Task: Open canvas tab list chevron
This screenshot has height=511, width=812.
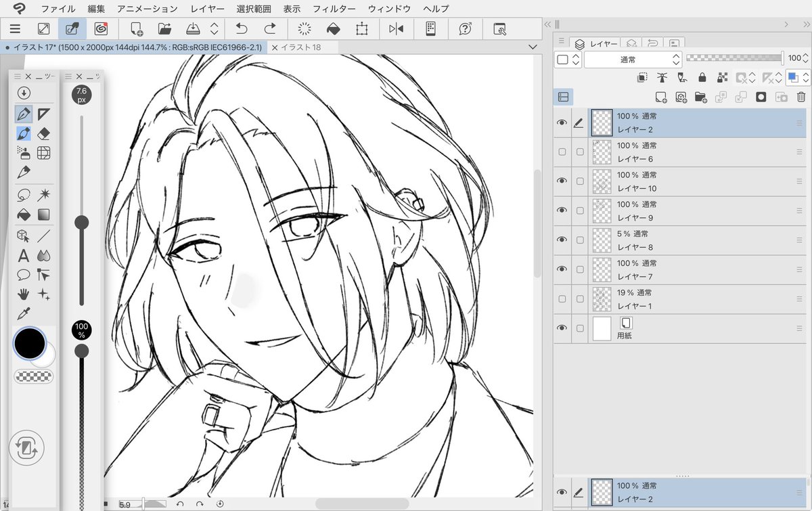Action: tap(532, 47)
